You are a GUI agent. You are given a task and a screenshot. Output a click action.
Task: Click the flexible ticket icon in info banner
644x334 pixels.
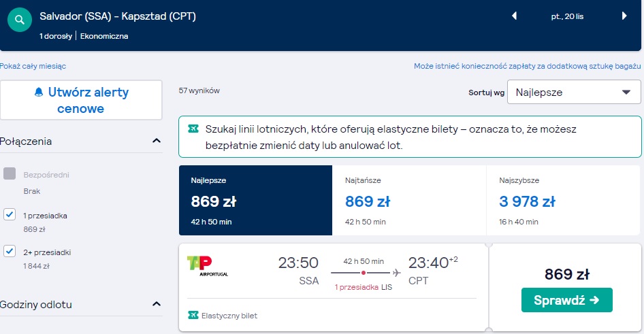[193, 129]
